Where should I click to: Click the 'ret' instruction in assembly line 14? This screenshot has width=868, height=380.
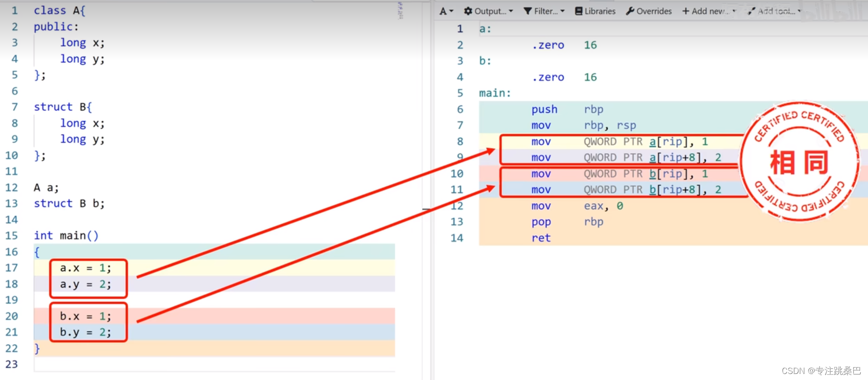(x=541, y=238)
